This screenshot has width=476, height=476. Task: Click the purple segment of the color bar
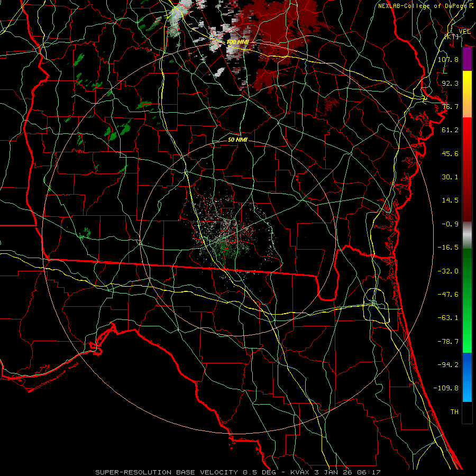[467, 59]
